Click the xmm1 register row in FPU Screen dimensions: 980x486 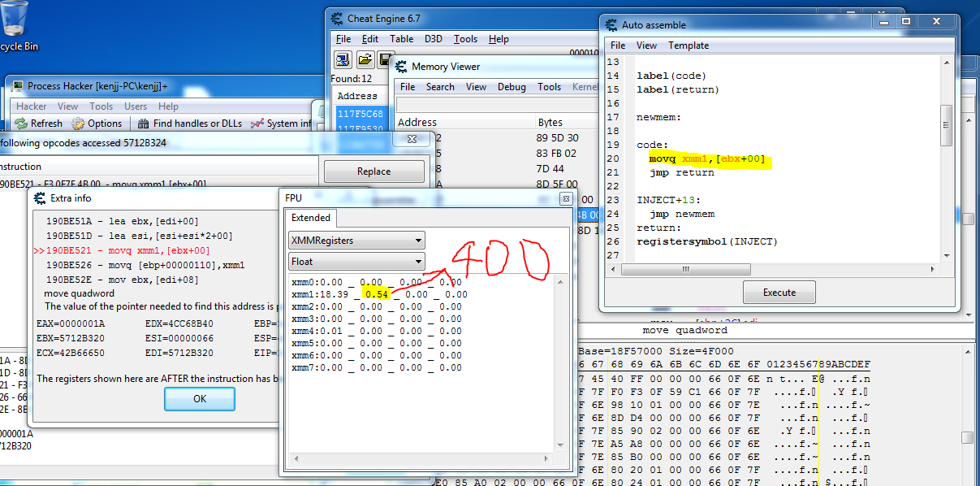pos(379,294)
